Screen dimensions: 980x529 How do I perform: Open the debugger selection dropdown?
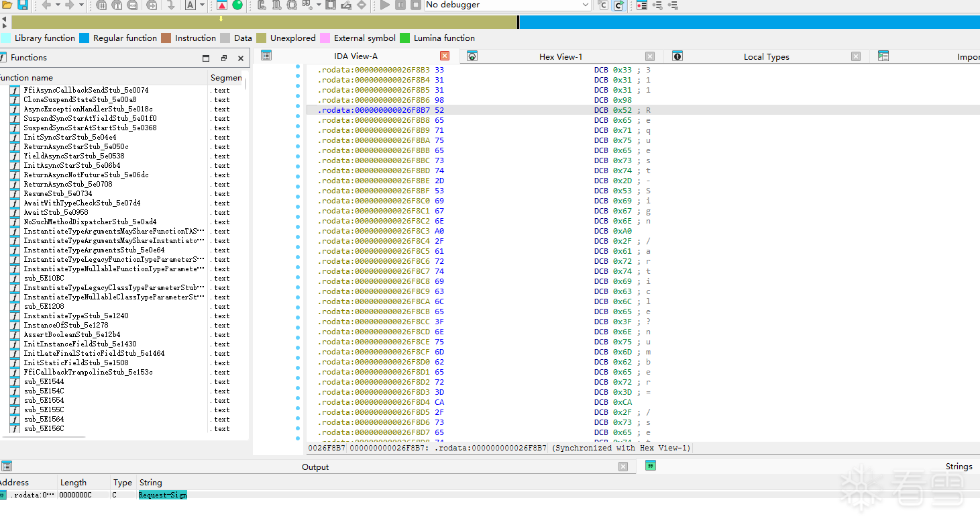click(x=586, y=5)
